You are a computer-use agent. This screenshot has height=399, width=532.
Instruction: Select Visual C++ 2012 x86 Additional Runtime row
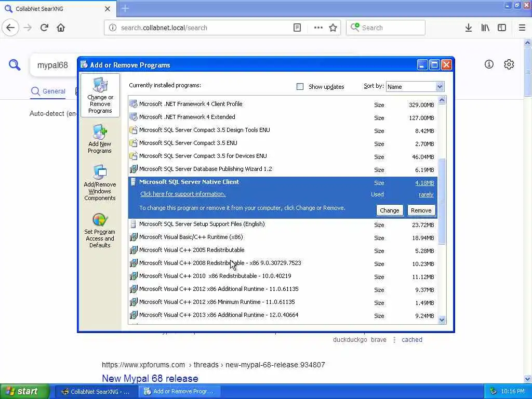(282, 289)
